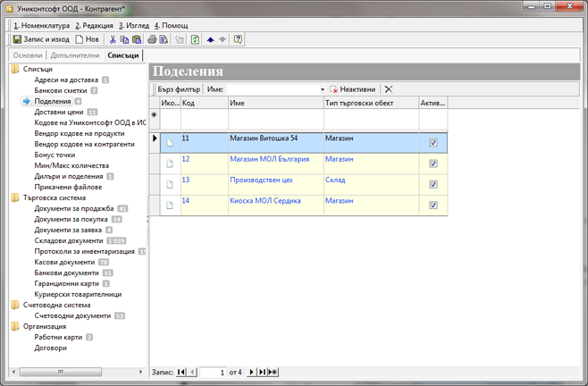Click tree scrollbar right arrow
The image size is (588, 386).
point(141,372)
